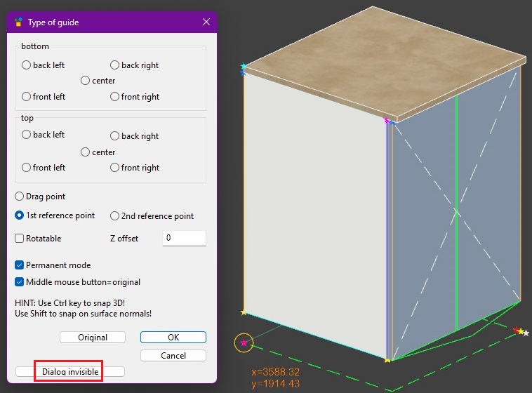Image resolution: width=532 pixels, height=393 pixels.
Task: Select top front left radio button
Action: (x=26, y=167)
